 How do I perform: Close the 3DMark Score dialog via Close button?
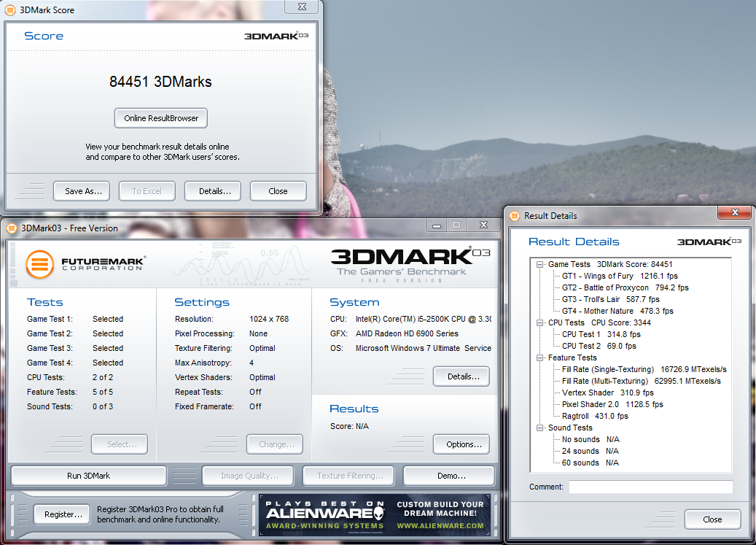(278, 191)
